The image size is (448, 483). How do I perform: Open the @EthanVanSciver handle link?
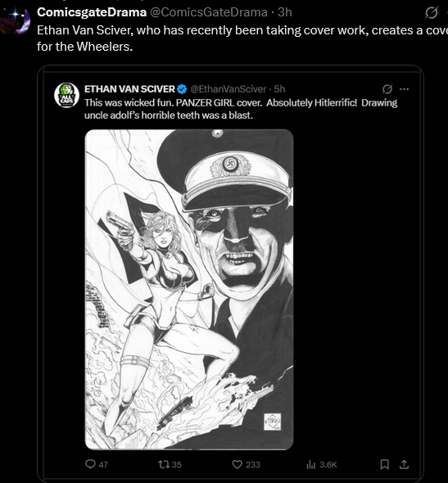228,89
